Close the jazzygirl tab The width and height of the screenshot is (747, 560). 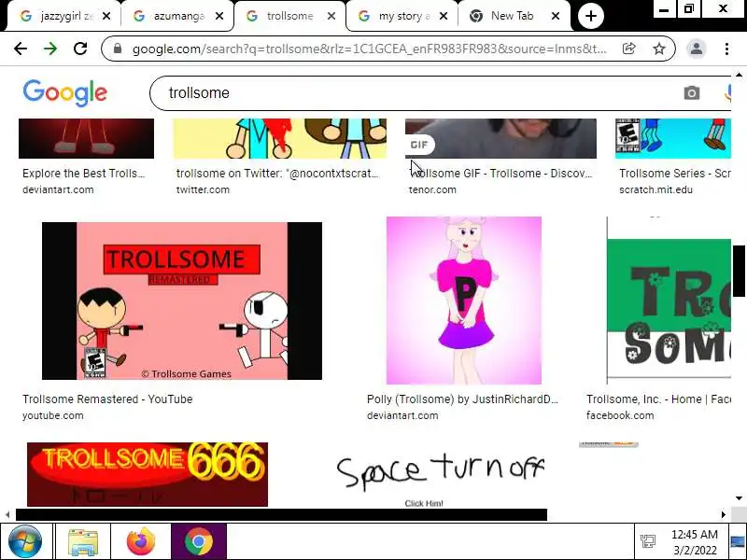click(106, 16)
